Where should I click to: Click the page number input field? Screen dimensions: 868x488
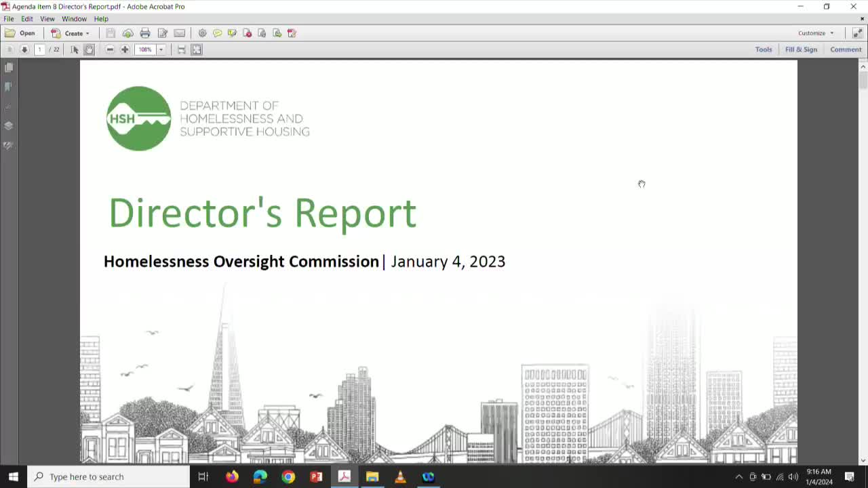coord(40,49)
